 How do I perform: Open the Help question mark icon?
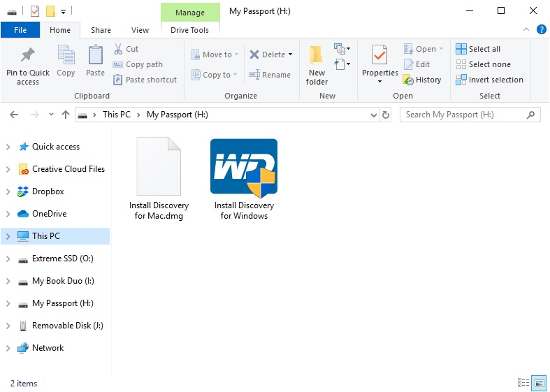[x=541, y=30]
